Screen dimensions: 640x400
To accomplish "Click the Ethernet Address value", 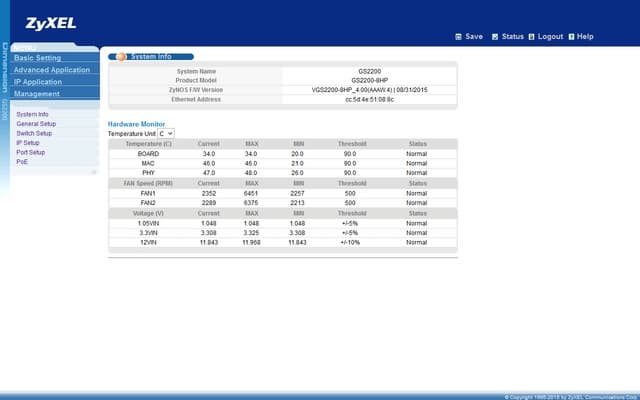I will click(x=369, y=100).
